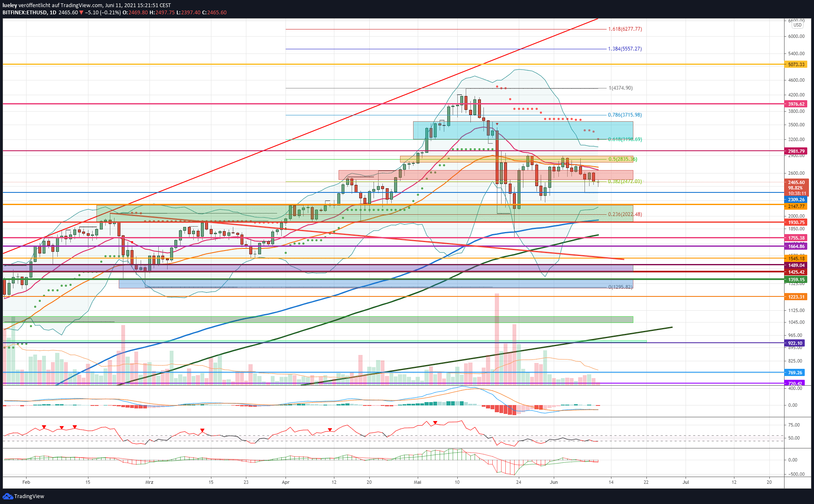Click the crimson 2981.79 price label
Screen dimensions: 814x504
pyautogui.click(x=796, y=151)
